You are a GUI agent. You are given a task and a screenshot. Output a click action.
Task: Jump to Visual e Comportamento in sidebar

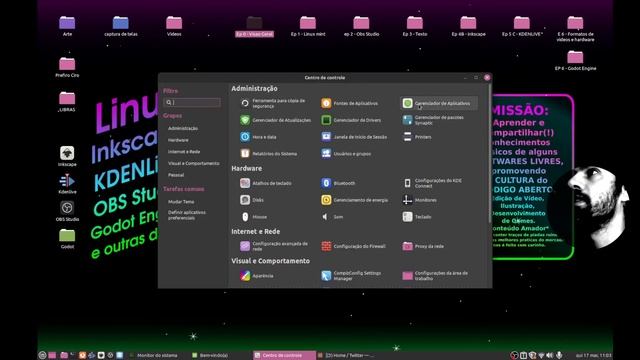[194, 163]
